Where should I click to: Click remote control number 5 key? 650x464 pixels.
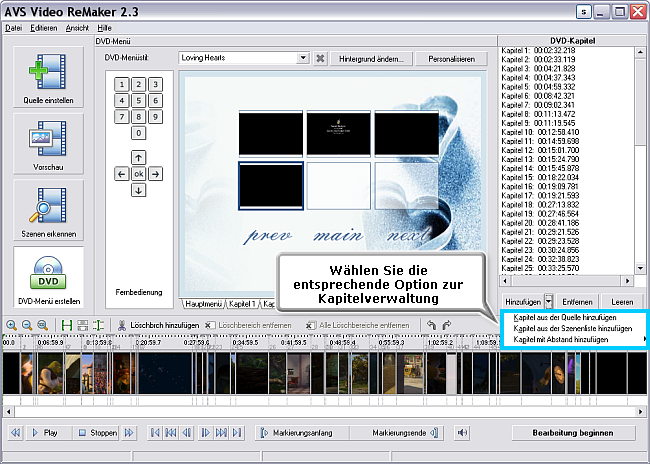tap(138, 100)
